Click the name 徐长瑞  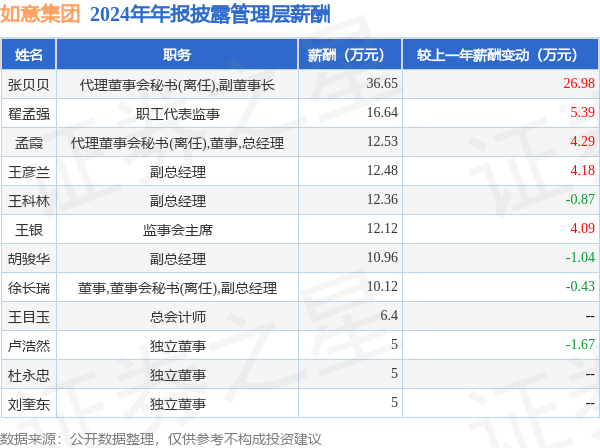click(29, 288)
